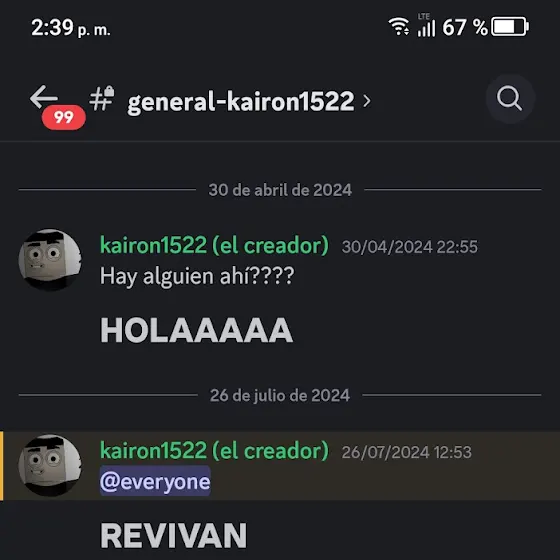Expand channel details chevron beside general-kairon1522
This screenshot has height=560, width=560.
click(x=367, y=101)
